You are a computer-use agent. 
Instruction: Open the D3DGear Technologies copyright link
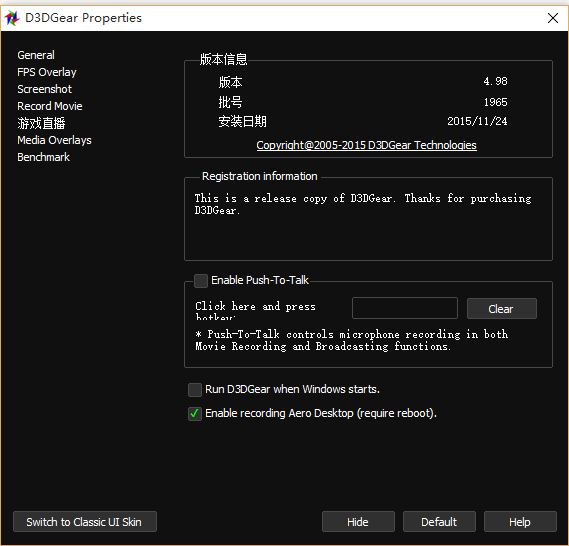(366, 145)
